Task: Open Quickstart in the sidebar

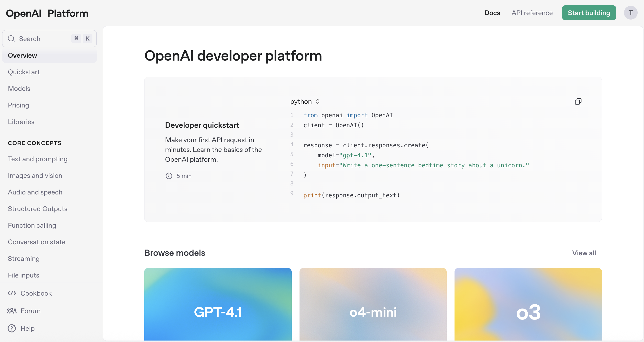Action: point(24,72)
